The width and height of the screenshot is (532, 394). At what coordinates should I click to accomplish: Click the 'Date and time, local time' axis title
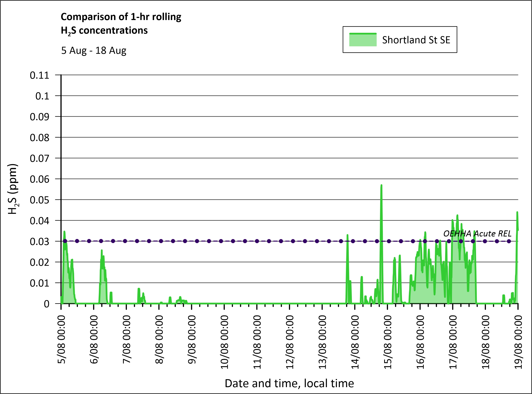(289, 383)
